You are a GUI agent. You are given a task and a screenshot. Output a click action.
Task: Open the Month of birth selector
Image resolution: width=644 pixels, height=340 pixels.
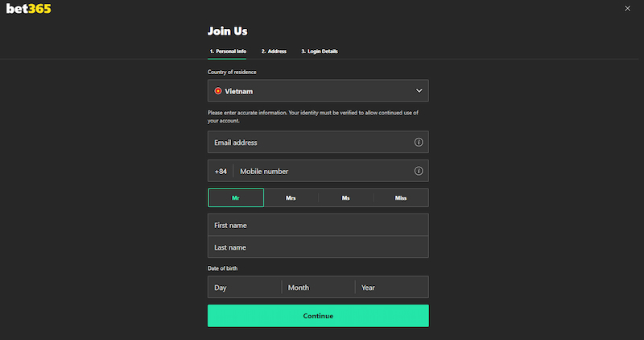[x=318, y=288]
